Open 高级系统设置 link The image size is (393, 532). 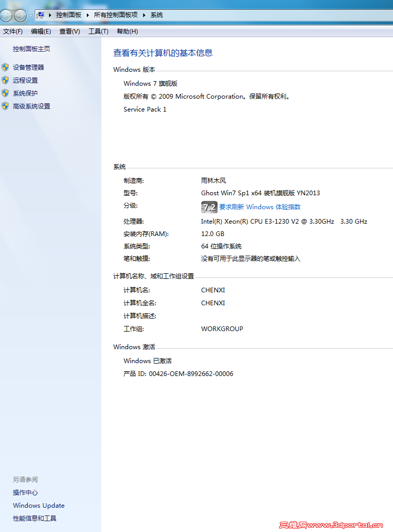32,106
